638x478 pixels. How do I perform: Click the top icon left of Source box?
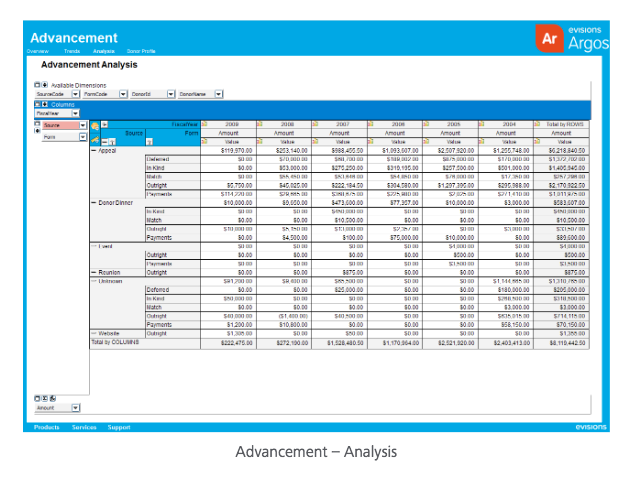coord(37,124)
